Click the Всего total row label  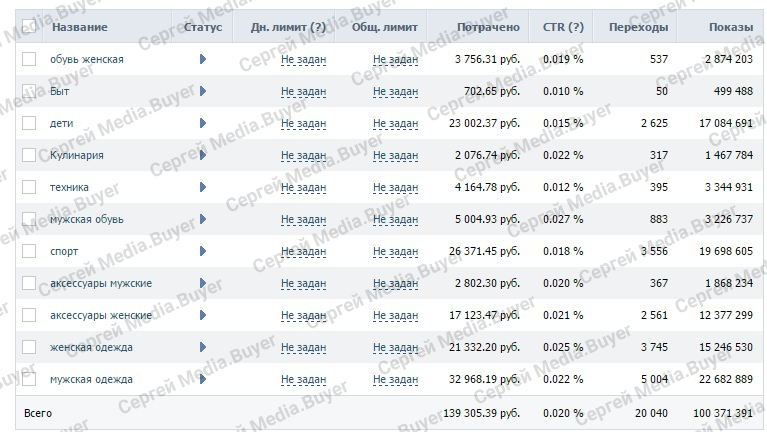tap(38, 413)
